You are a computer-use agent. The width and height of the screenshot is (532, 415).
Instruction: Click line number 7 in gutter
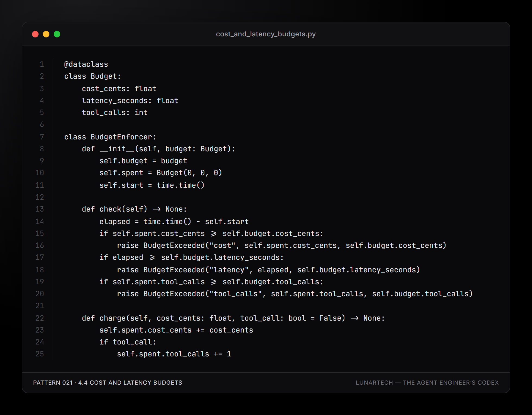coord(42,137)
